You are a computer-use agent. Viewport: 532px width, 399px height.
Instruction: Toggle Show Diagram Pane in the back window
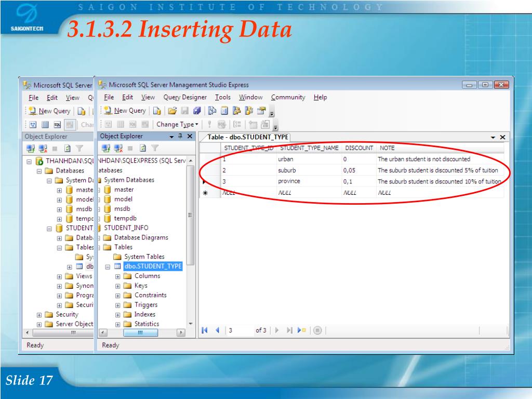[x=33, y=125]
